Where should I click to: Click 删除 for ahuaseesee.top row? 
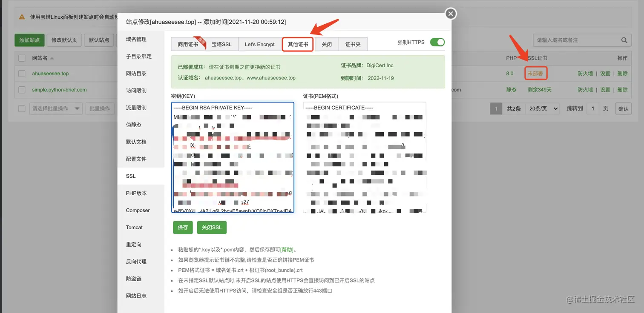(x=622, y=74)
